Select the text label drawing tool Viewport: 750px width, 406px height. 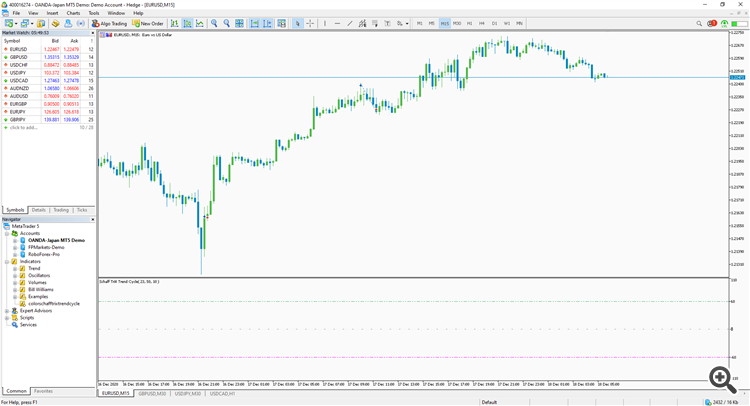pyautogui.click(x=387, y=23)
